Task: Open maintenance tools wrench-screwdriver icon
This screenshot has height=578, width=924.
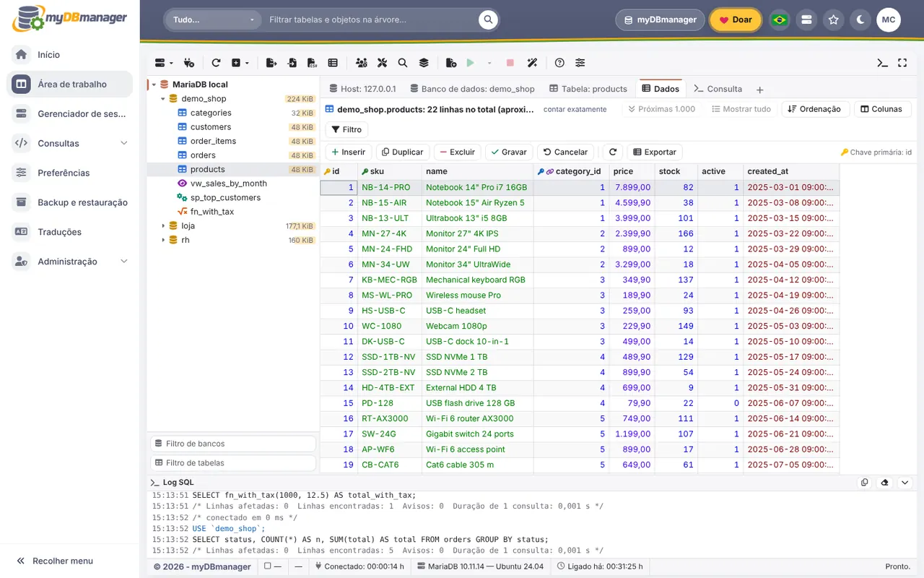Action: pyautogui.click(x=383, y=63)
